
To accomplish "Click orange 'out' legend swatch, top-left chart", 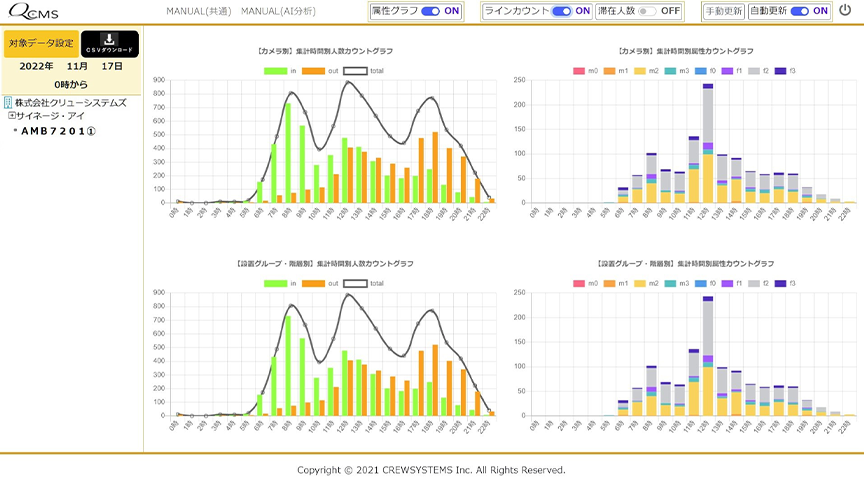I will pyautogui.click(x=314, y=71).
